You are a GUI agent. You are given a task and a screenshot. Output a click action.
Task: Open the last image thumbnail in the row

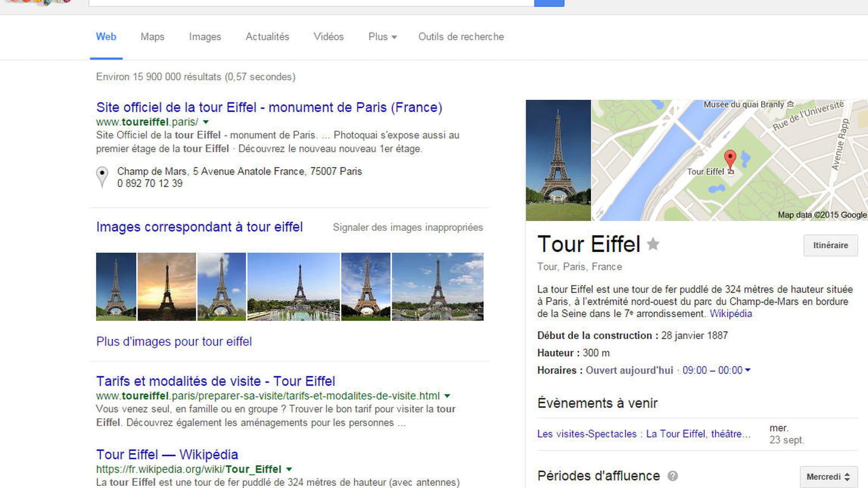tap(437, 286)
